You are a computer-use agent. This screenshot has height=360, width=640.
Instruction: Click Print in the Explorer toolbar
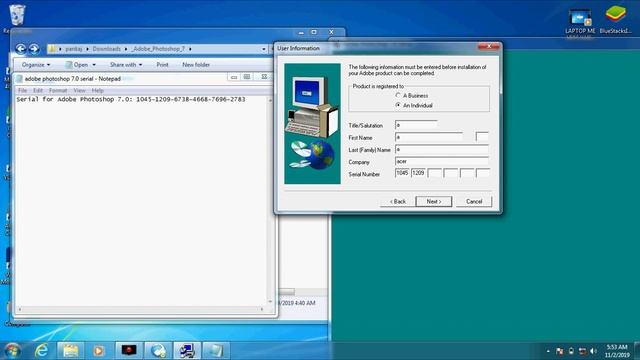tap(162, 65)
